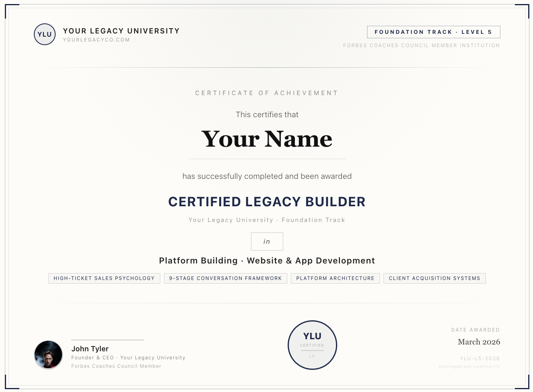533x392 pixels.
Task: Click "Forbes Coaches Council Member Institution" text
Action: click(x=421, y=46)
